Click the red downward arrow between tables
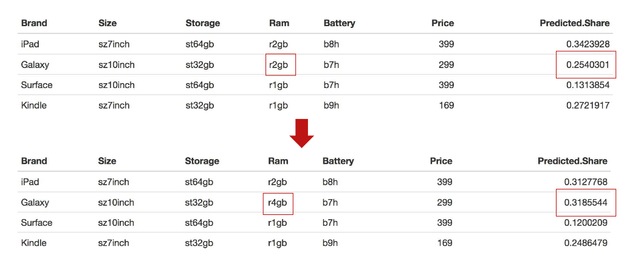 [x=301, y=133]
